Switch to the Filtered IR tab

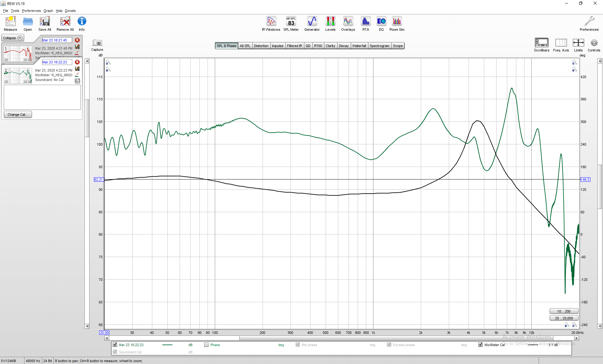point(295,46)
